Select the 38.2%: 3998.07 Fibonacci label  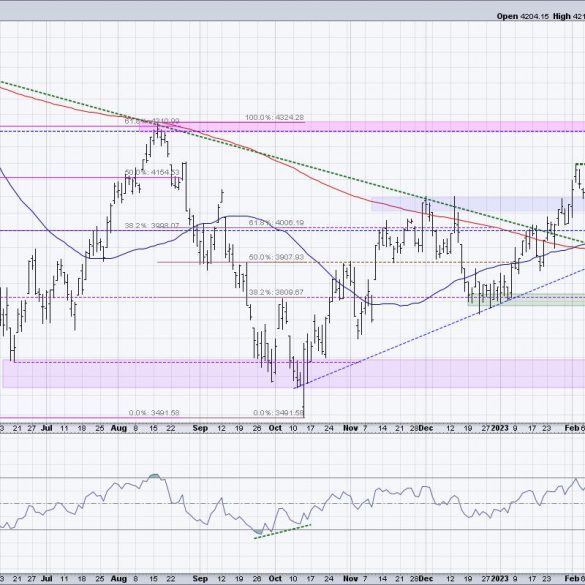(152, 226)
